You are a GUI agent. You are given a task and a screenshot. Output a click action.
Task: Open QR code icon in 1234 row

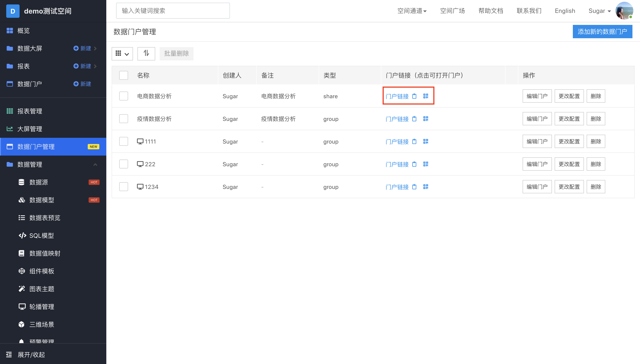click(425, 187)
